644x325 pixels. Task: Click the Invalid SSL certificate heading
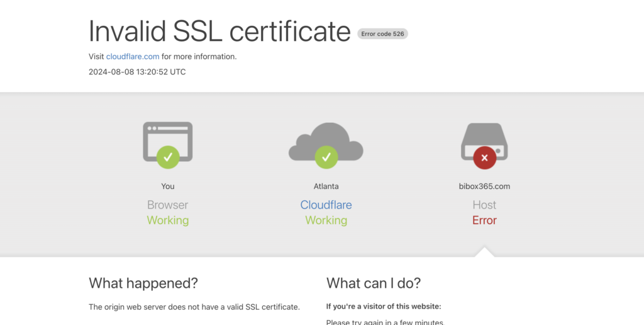click(x=219, y=30)
